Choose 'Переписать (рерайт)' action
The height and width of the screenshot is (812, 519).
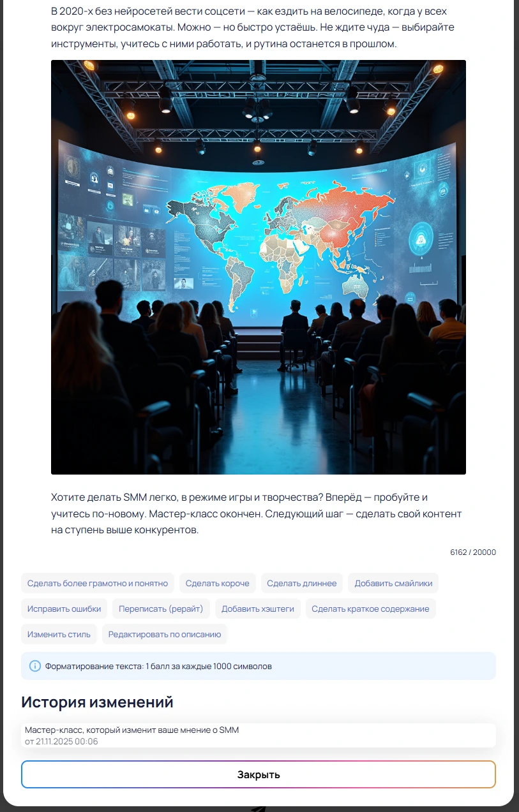161,609
